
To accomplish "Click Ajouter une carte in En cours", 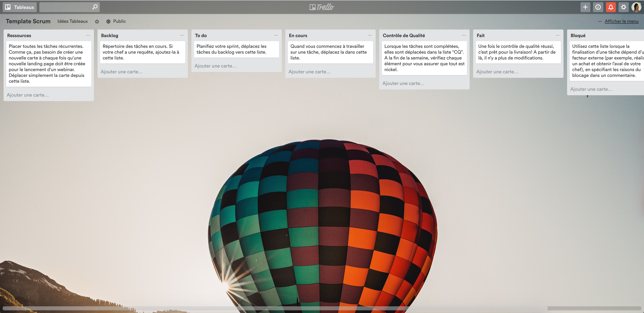I will click(x=309, y=71).
